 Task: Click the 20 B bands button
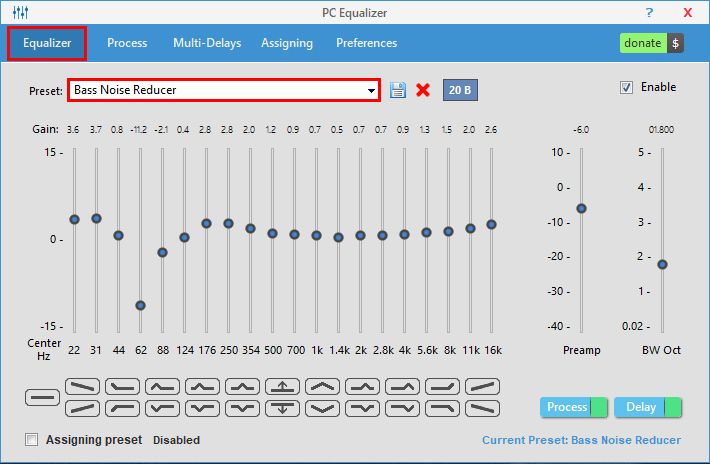pyautogui.click(x=460, y=90)
